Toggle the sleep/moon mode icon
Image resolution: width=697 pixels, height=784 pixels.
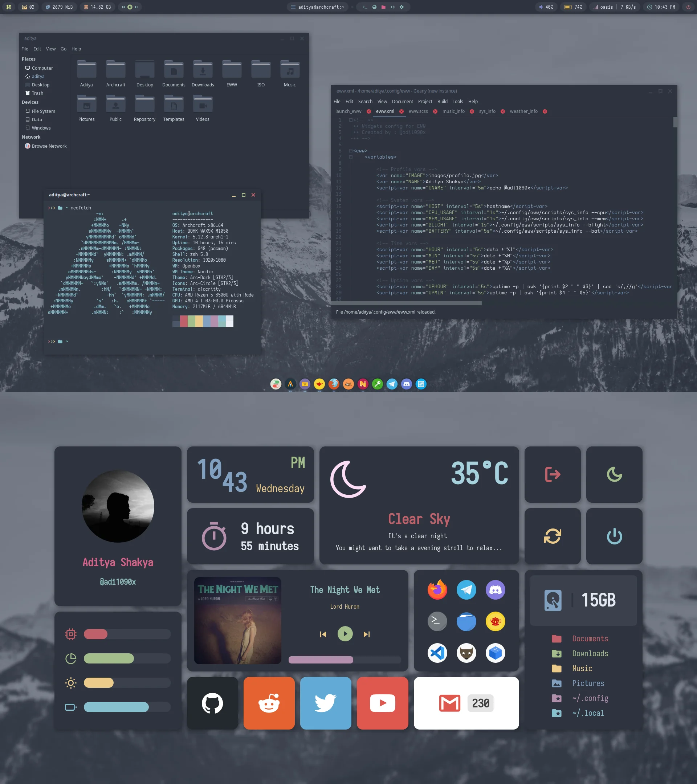coord(613,473)
